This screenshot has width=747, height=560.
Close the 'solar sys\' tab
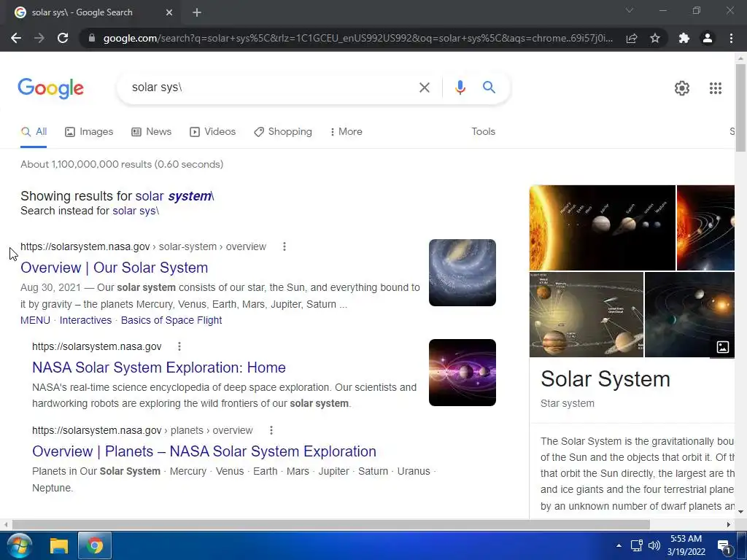tap(169, 12)
